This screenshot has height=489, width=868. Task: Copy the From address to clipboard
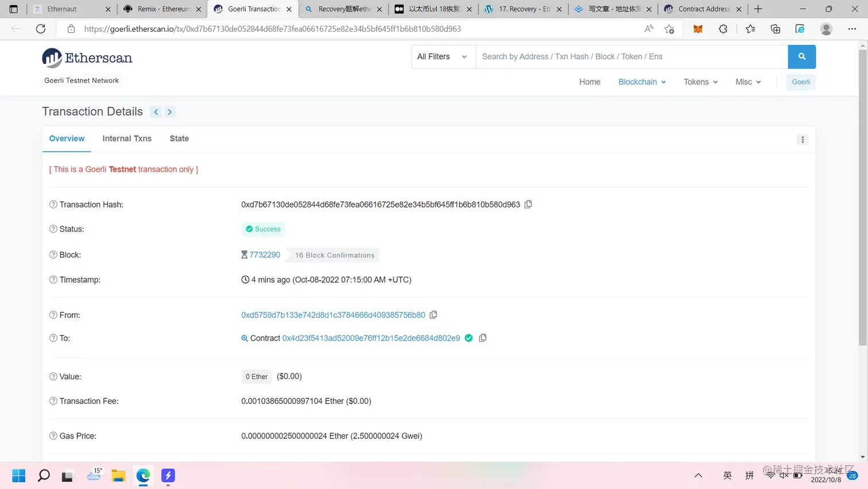(433, 315)
